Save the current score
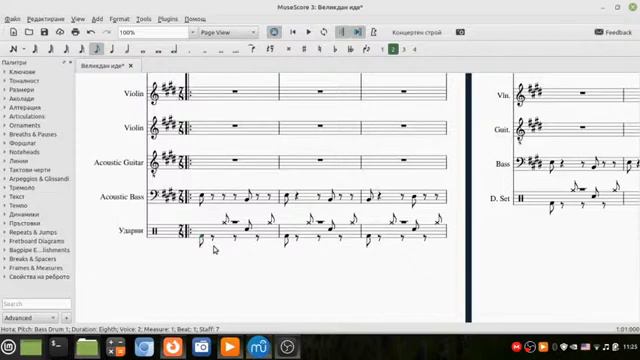This screenshot has width=640, height=360. 44,32
